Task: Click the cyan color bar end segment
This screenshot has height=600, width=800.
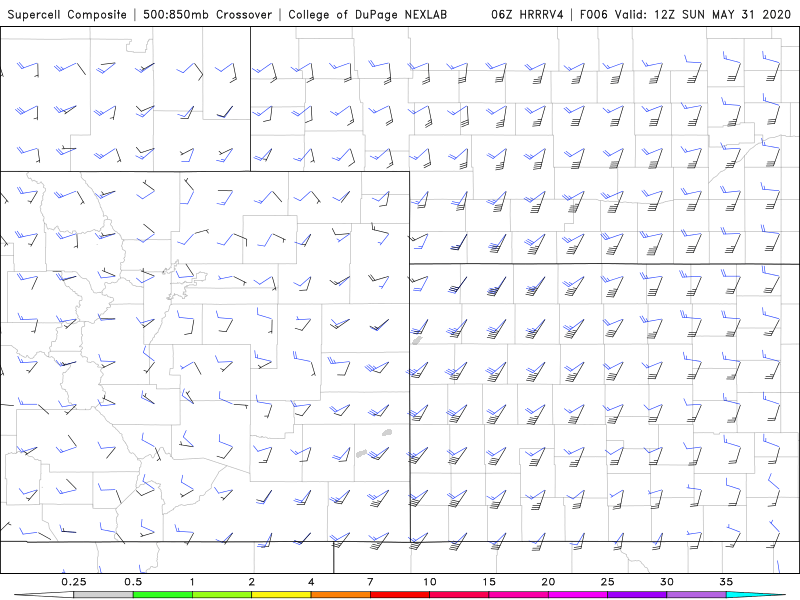Action: [755, 595]
